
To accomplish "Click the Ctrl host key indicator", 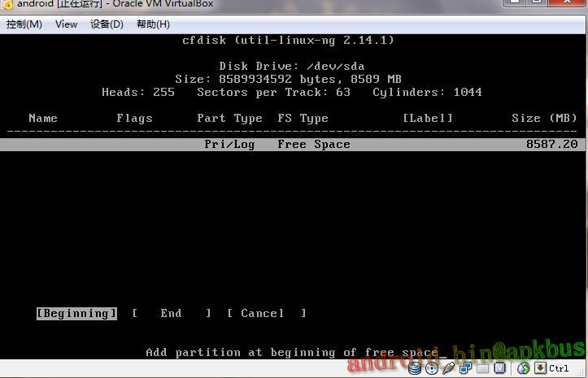I will click(559, 368).
